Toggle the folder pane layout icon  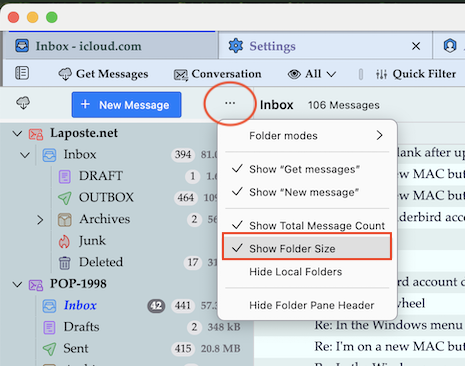click(22, 73)
